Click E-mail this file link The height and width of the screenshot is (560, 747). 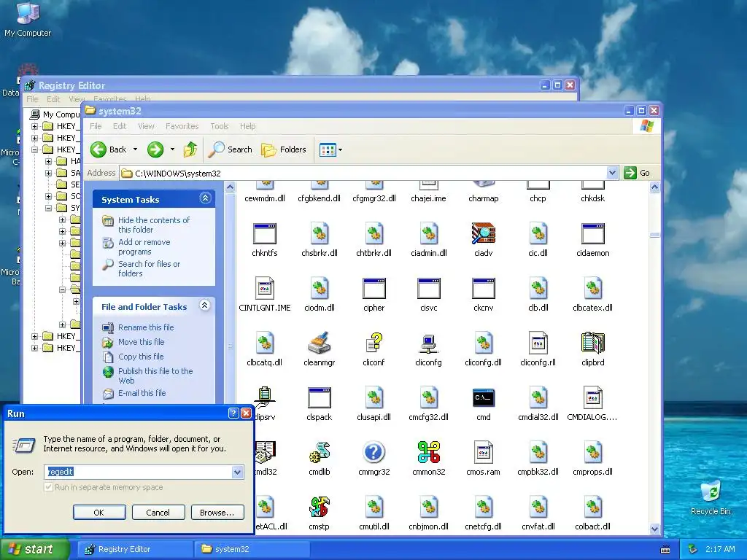142,393
